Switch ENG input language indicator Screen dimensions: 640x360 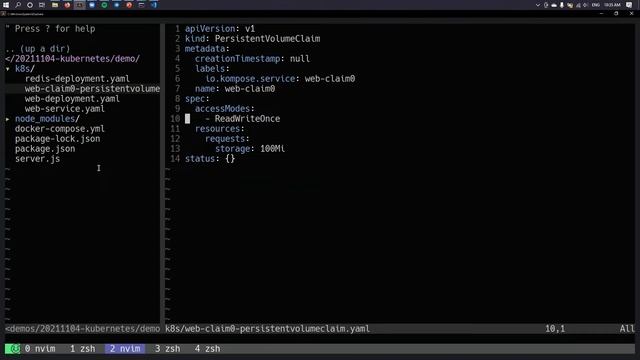pos(596,5)
